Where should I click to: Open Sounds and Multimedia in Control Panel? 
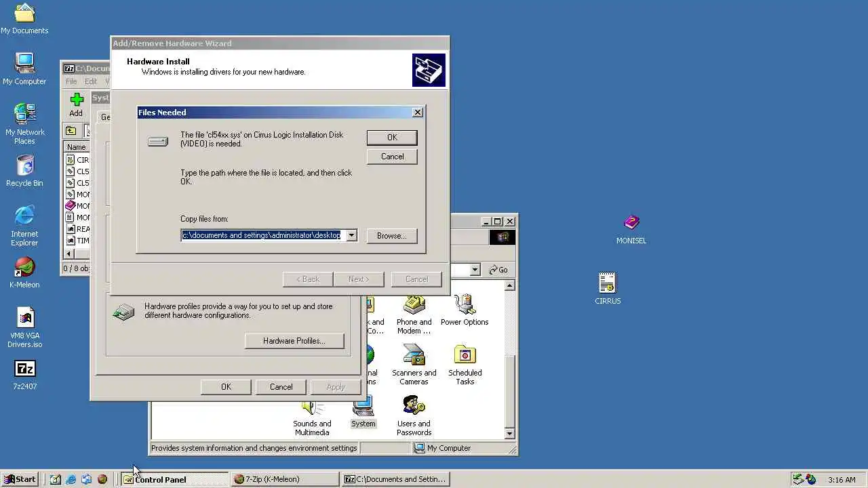click(x=312, y=418)
